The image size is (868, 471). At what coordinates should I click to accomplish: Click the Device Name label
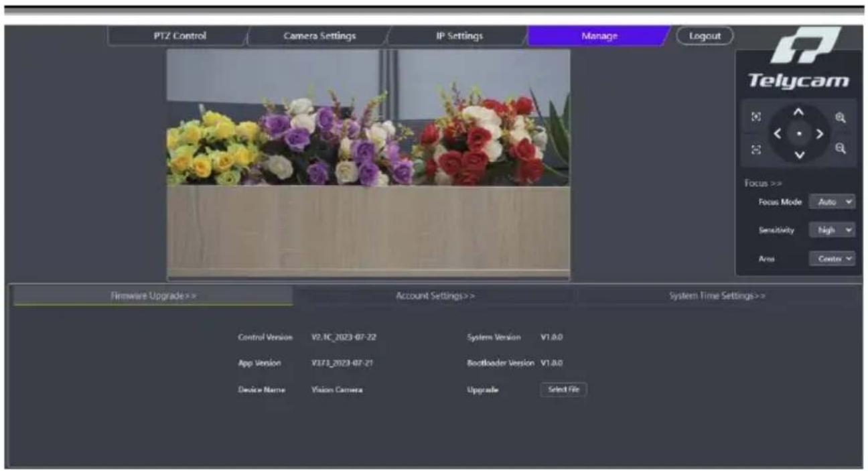[262, 389]
